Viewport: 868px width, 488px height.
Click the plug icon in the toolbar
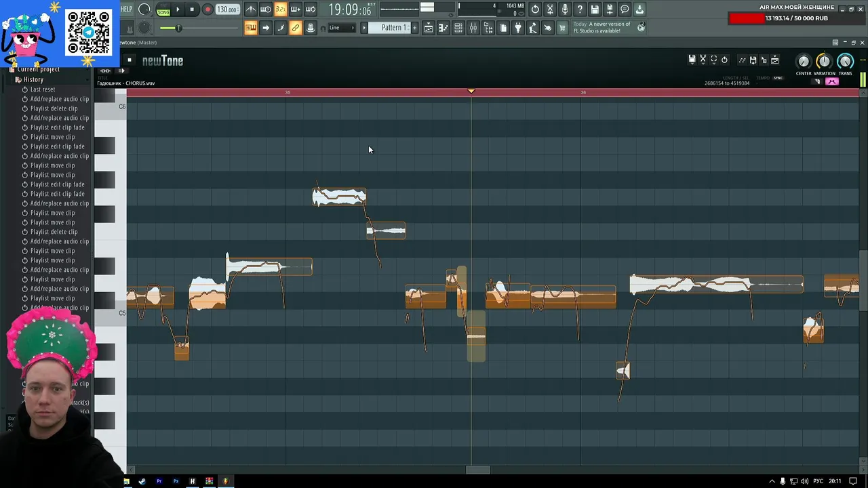(518, 28)
